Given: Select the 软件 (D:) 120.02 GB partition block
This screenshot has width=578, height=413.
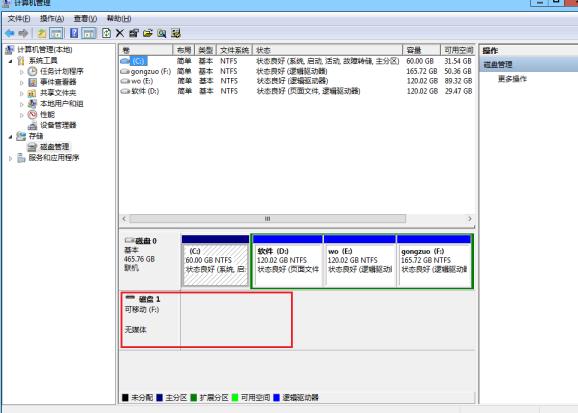Looking at the screenshot, I should coord(288,261).
